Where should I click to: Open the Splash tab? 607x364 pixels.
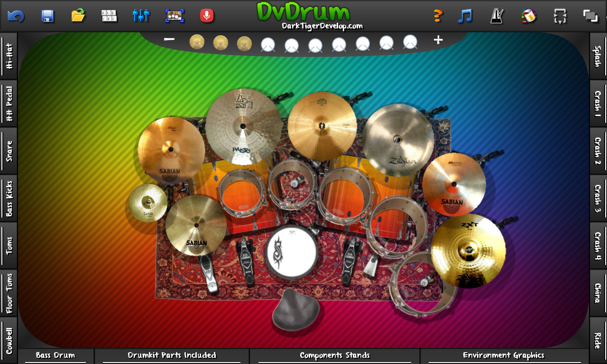click(x=598, y=56)
